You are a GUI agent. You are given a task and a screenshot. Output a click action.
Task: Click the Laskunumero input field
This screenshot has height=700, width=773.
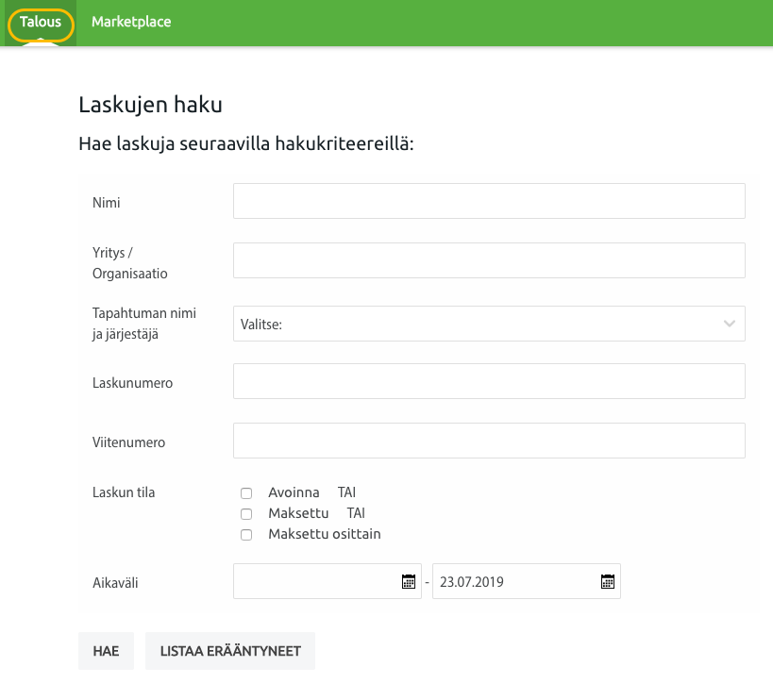click(x=489, y=381)
